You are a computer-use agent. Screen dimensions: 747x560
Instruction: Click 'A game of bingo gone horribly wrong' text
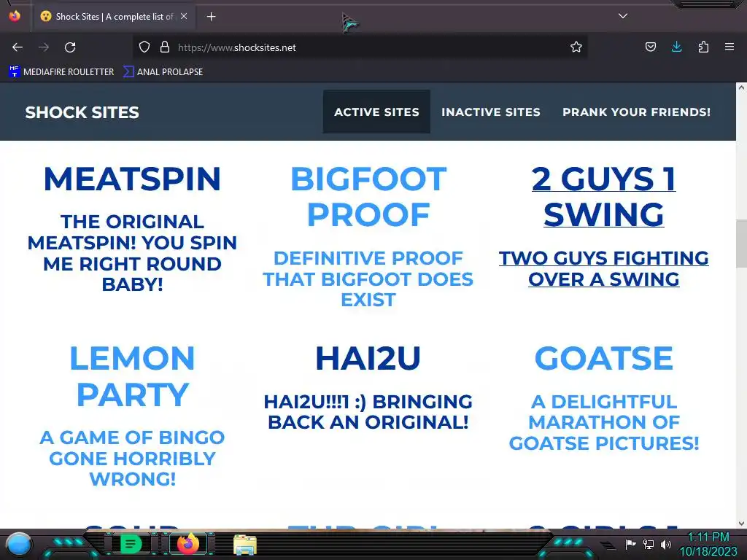click(132, 458)
